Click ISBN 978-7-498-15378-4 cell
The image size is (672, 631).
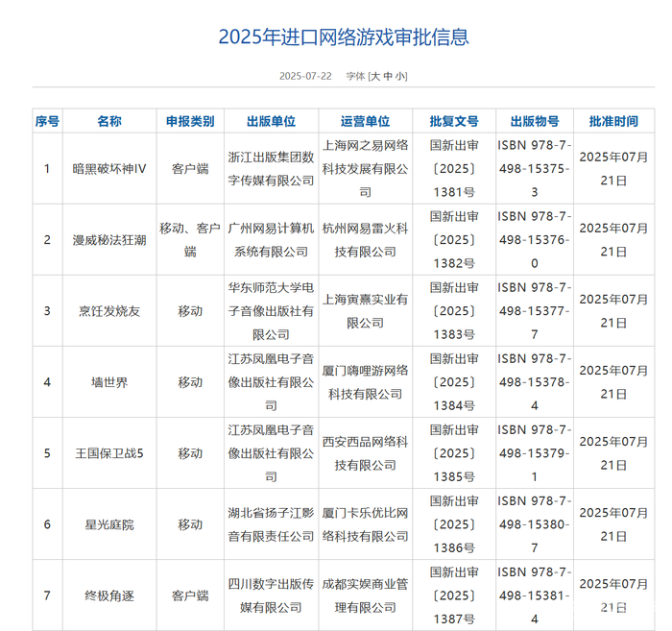(x=535, y=382)
